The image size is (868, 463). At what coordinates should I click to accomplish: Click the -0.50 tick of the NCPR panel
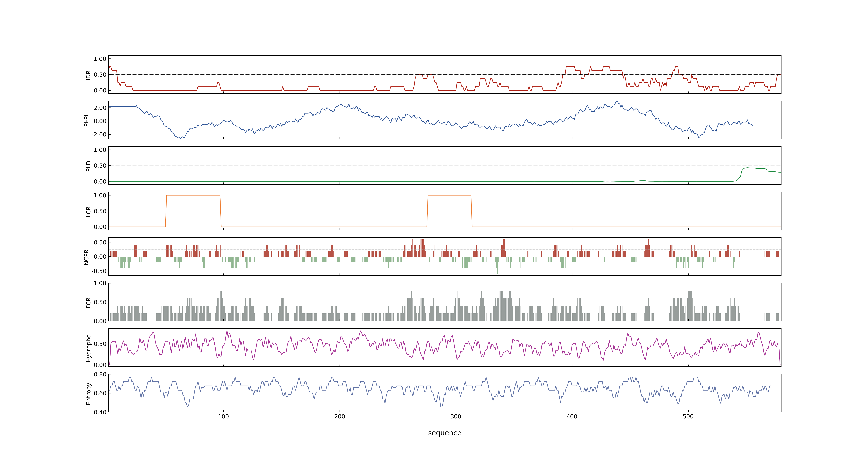99,271
